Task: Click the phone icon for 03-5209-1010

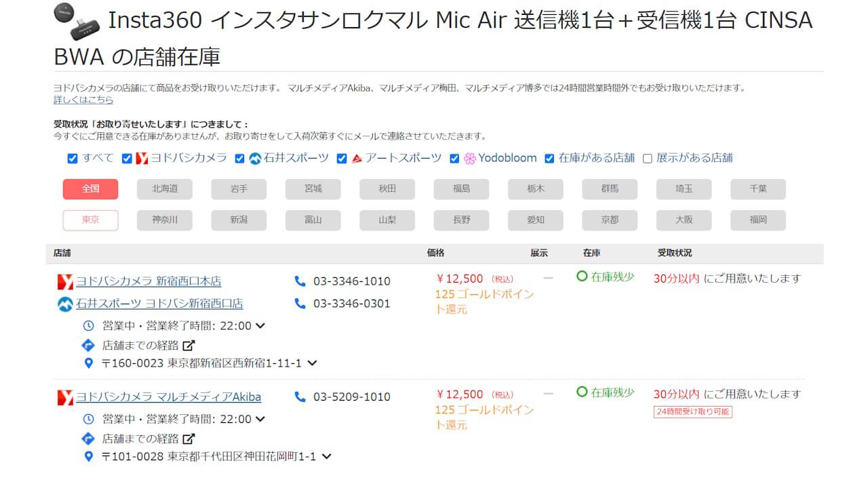Action: pos(300,396)
